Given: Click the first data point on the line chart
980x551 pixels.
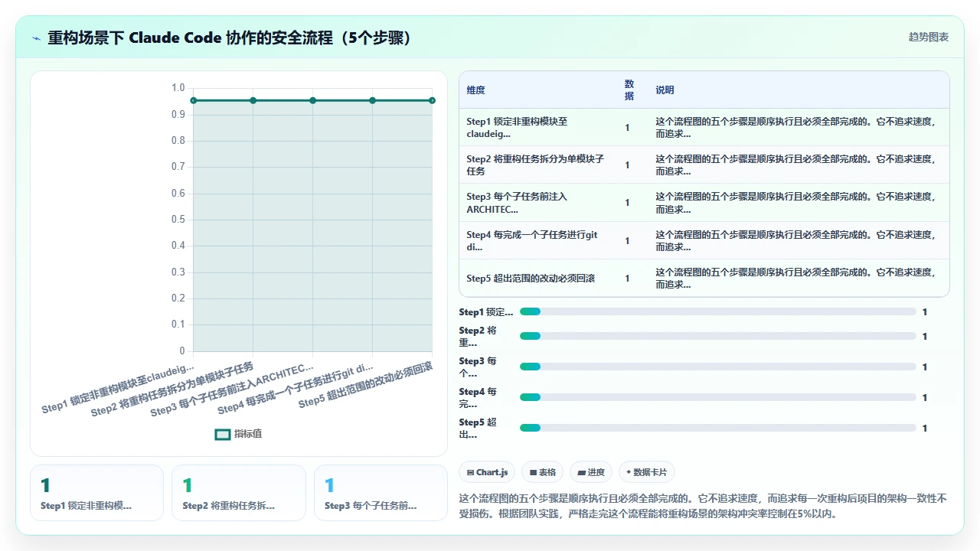Looking at the screenshot, I should pos(194,100).
